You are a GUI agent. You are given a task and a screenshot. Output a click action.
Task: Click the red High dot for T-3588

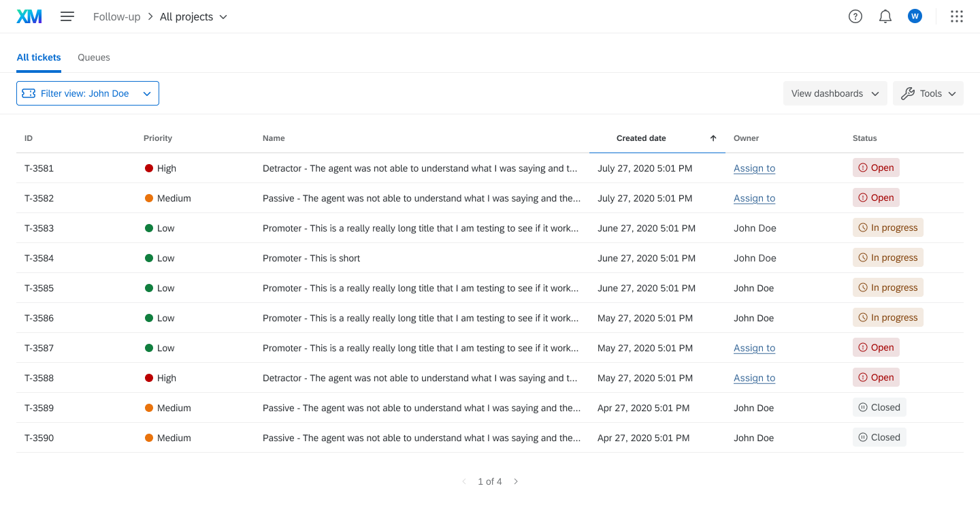(x=149, y=378)
